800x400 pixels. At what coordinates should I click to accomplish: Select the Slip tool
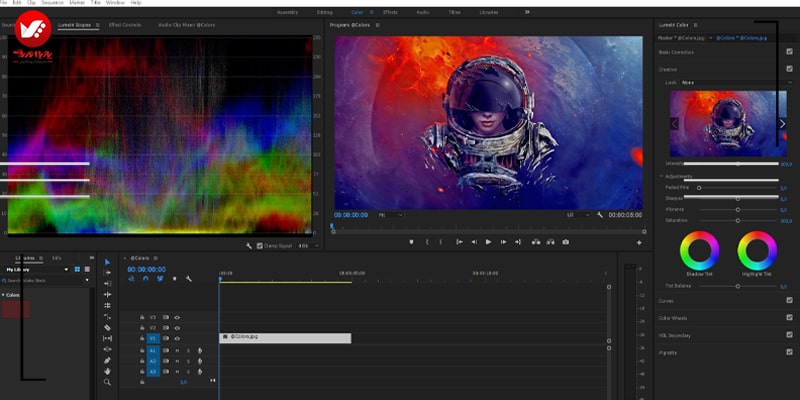coord(107,338)
